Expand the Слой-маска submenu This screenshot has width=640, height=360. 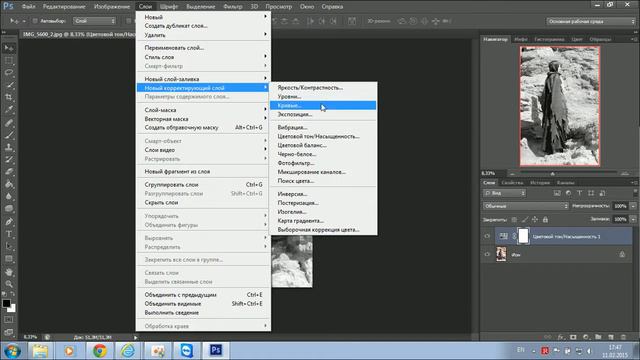point(203,110)
